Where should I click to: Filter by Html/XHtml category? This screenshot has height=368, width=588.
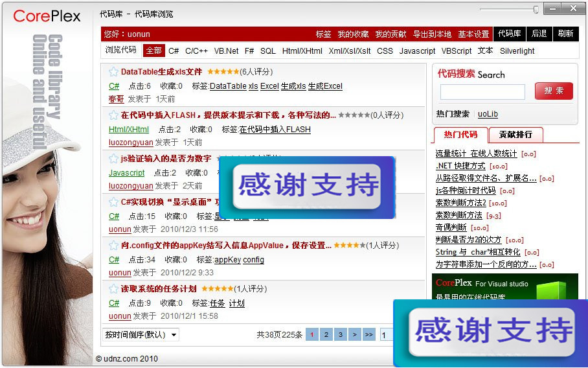click(302, 51)
